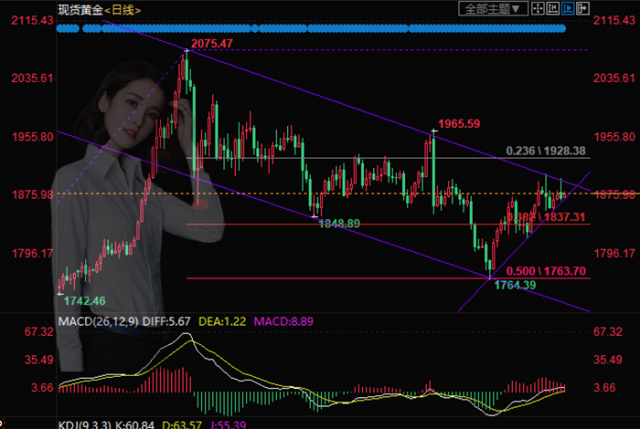This screenshot has width=640, height=429.
Task: Click the 1848.89 swing low label
Action: (x=339, y=224)
